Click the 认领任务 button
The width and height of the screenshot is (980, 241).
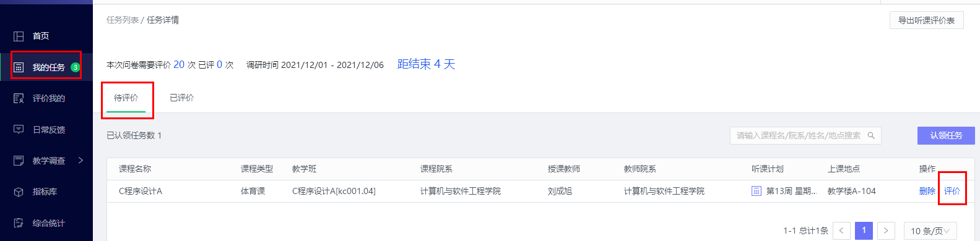pyautogui.click(x=946, y=135)
